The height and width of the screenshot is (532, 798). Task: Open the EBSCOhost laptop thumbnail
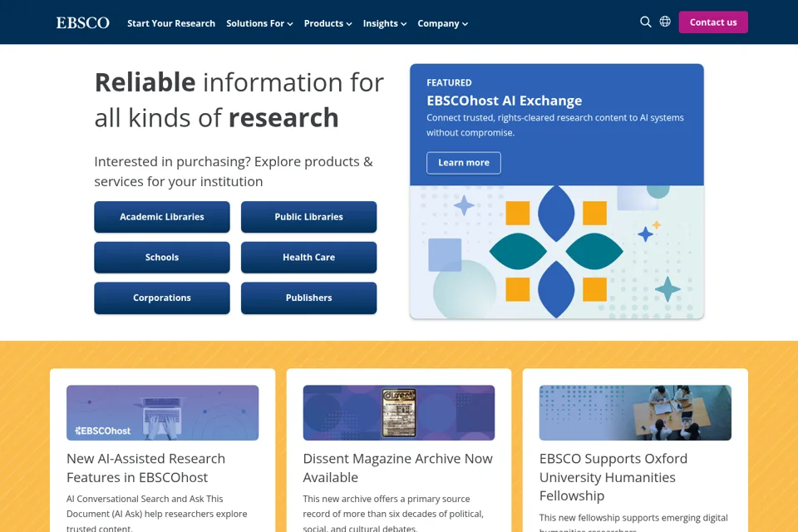(x=162, y=413)
